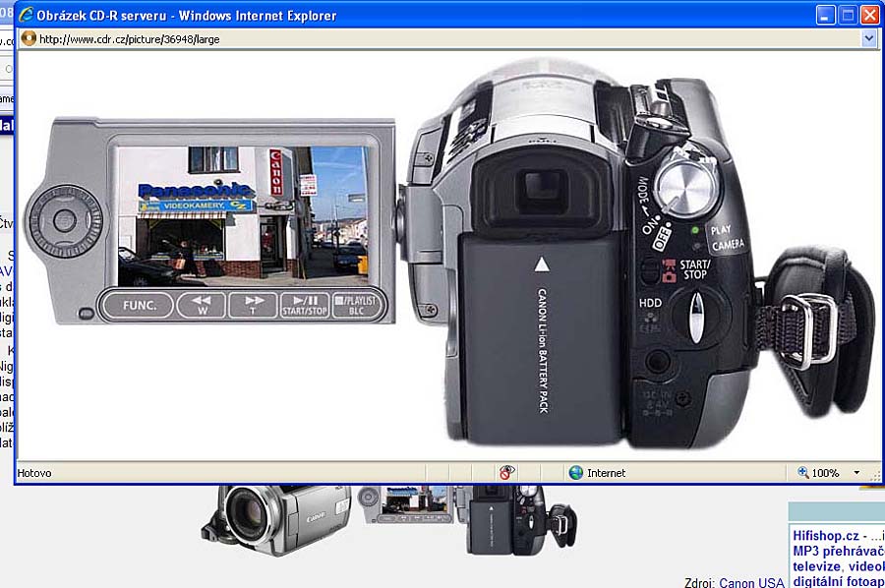Image resolution: width=885 pixels, height=588 pixels.
Task: Click the Internet zone globe icon
Action: [576, 473]
